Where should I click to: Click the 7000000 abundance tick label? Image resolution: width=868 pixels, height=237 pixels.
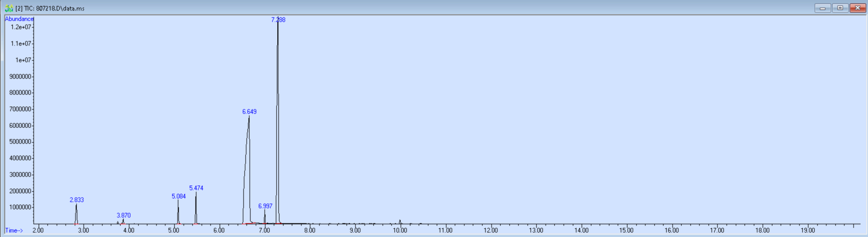(x=20, y=109)
